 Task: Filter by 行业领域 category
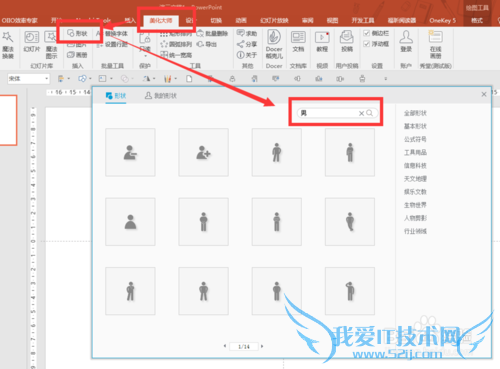point(415,231)
